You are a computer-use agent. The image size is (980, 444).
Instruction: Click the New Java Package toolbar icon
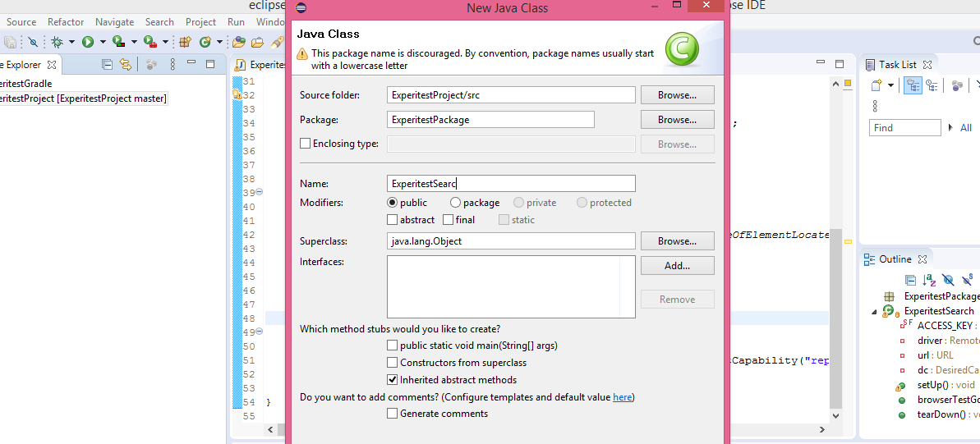pyautogui.click(x=184, y=43)
